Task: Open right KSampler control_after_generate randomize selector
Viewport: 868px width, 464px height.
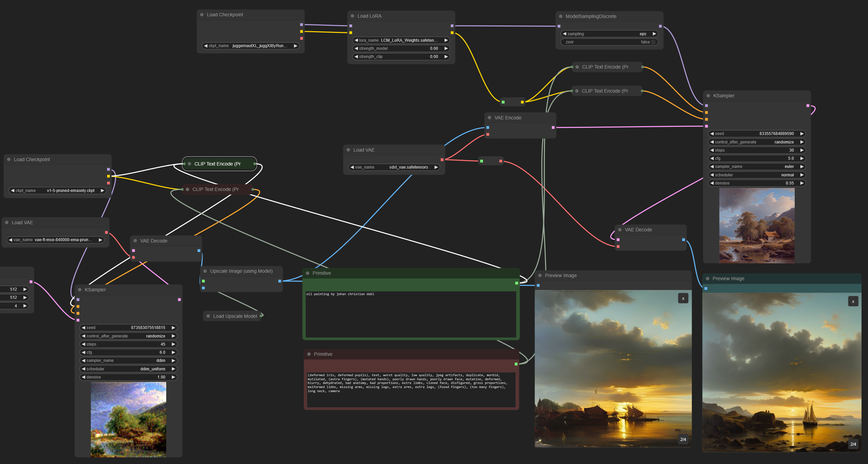Action: 757,142
